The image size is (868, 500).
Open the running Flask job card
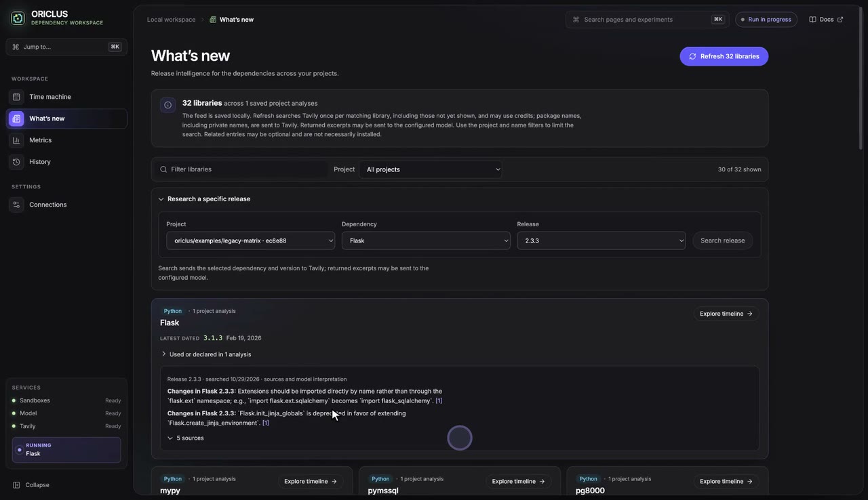pos(66,450)
